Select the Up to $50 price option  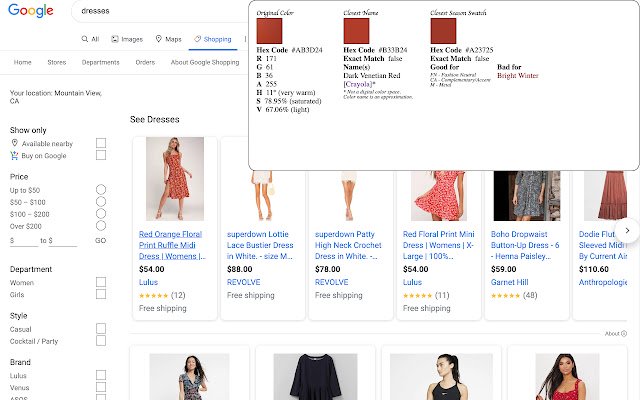tap(101, 189)
